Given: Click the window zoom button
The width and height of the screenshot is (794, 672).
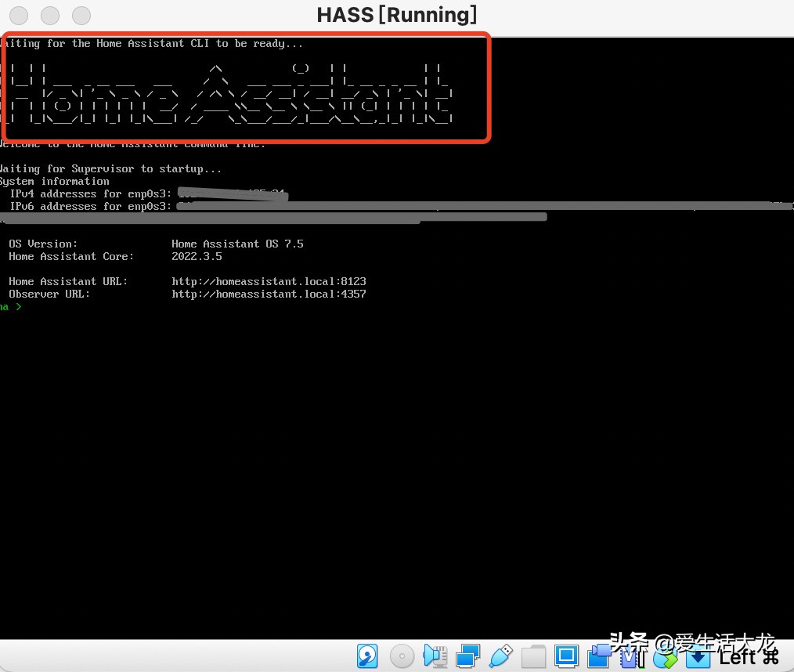Looking at the screenshot, I should coord(81,15).
